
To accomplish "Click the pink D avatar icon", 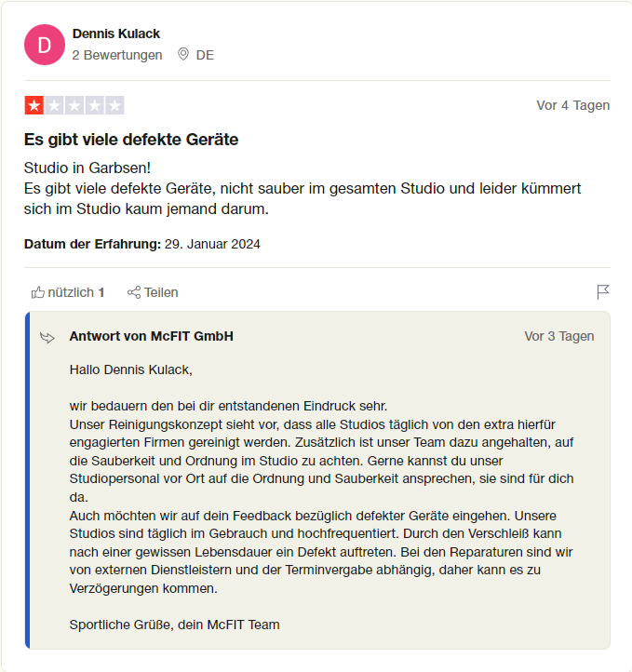I will click(x=45, y=45).
